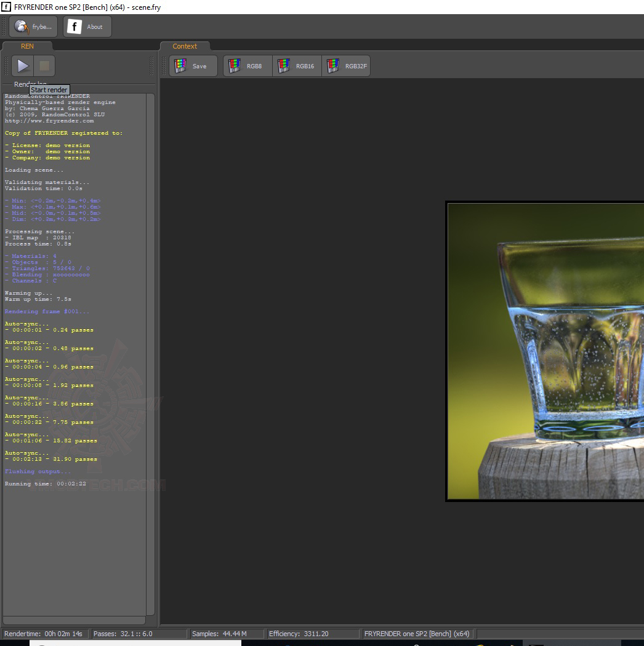This screenshot has height=646, width=644.
Task: Export the image as RGB16
Action: click(x=297, y=66)
